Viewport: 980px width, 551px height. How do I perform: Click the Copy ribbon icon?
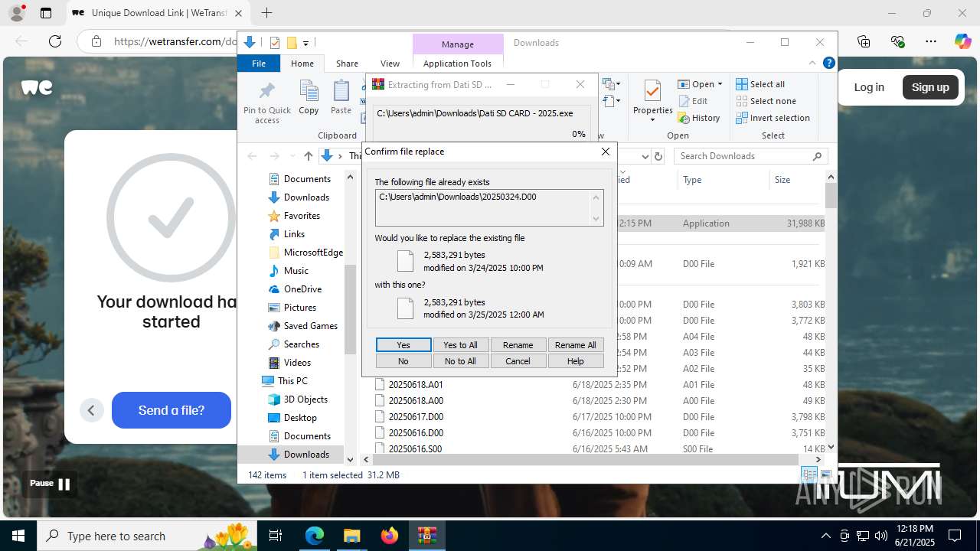coord(309,97)
